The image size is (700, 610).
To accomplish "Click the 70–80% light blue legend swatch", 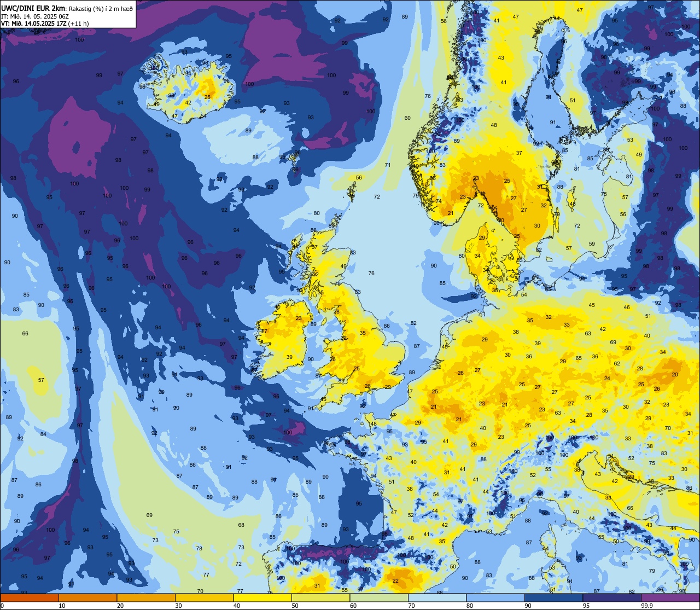I will pos(437,598).
